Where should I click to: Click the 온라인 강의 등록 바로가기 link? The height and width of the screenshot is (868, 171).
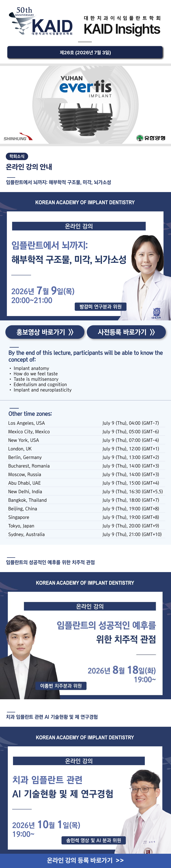(x=85, y=860)
